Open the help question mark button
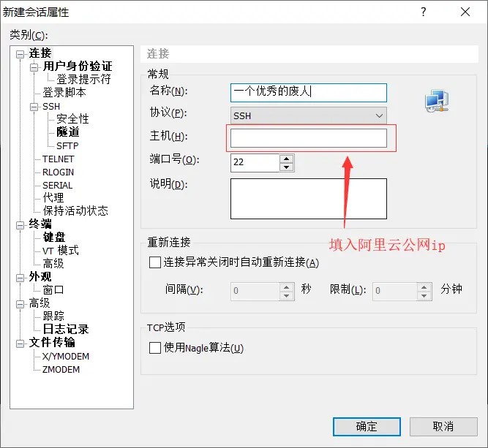The image size is (488, 448). [424, 12]
